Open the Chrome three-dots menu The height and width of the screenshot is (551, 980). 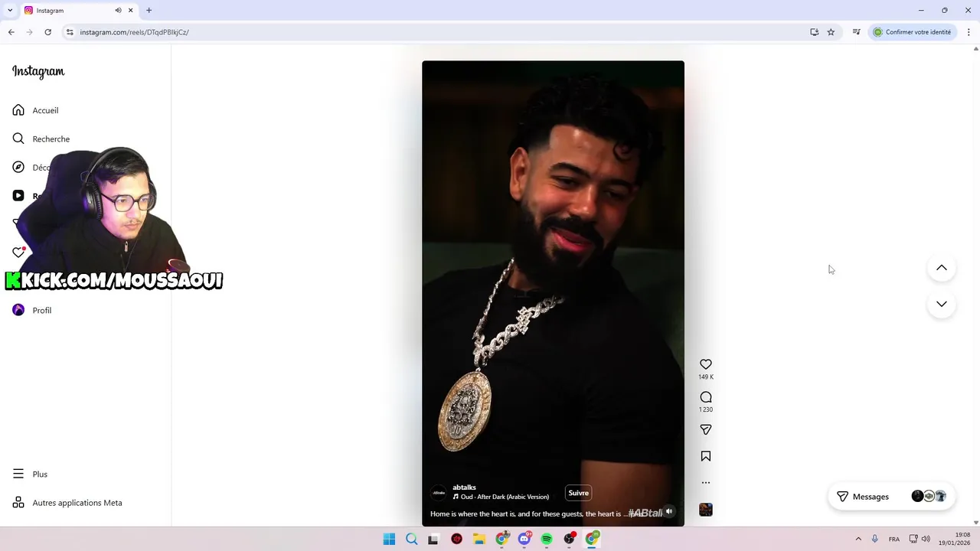pos(969,32)
